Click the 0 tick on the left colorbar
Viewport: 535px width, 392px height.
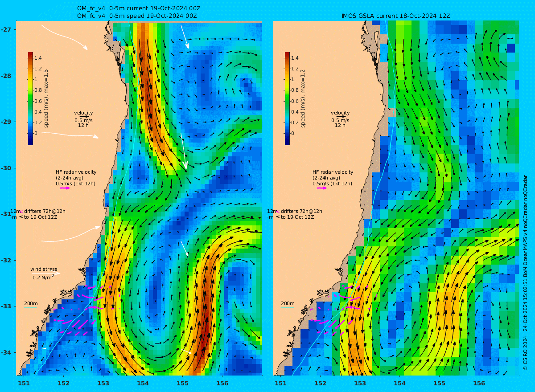click(x=37, y=133)
